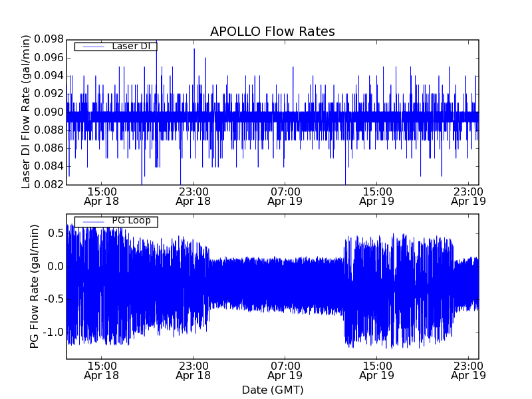Click the 0.098 y-axis tick value
The image size is (532, 399).
(49, 39)
